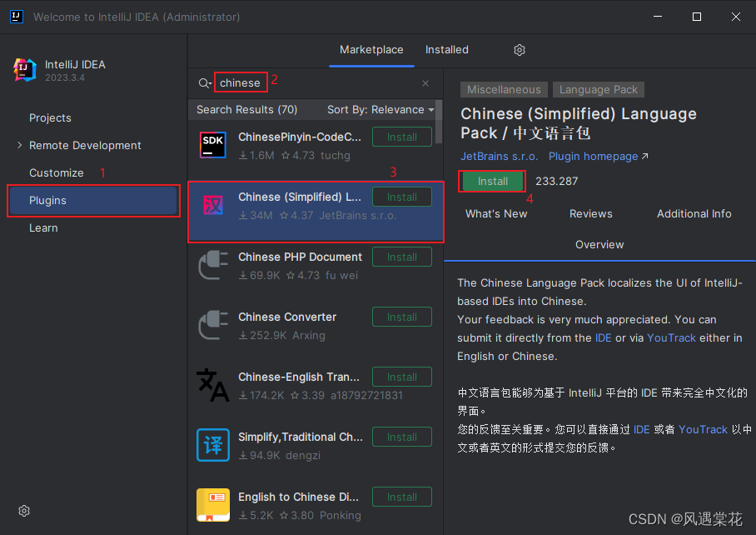Click the IntelliJ title bar app icon
Image resolution: width=756 pixels, height=535 pixels.
17,17
